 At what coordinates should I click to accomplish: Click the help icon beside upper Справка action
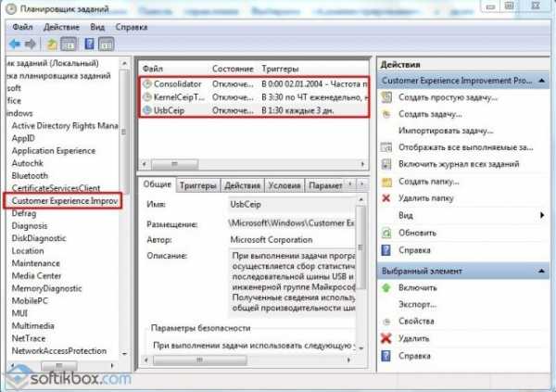pyautogui.click(x=385, y=250)
